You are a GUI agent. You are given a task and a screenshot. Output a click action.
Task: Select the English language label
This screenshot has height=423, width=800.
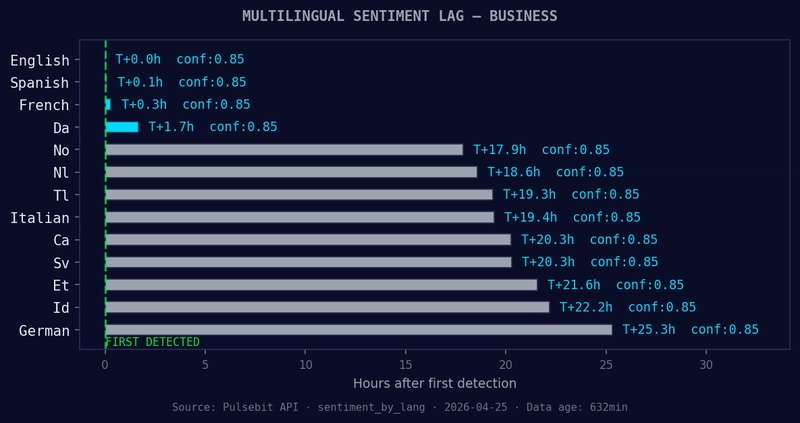[x=40, y=61]
